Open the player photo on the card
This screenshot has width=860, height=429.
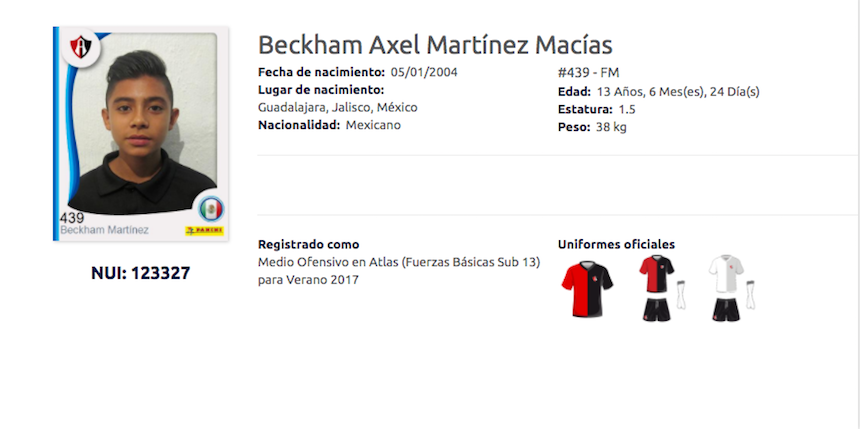tap(140, 125)
